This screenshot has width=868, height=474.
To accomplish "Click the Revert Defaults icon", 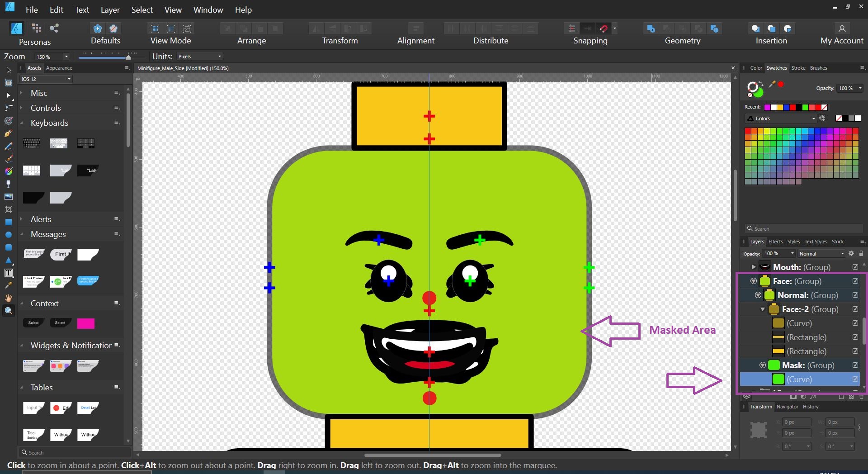I will pos(113,28).
